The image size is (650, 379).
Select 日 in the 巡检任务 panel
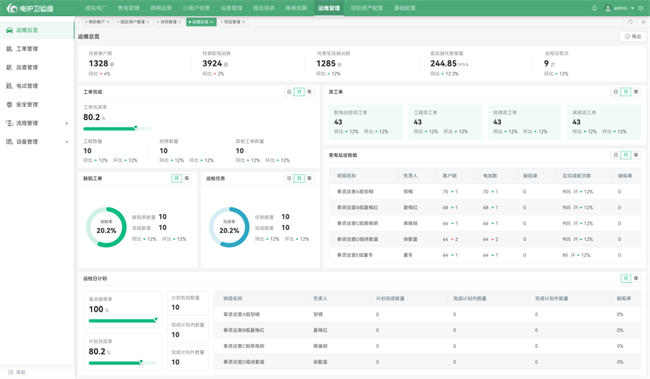point(289,178)
